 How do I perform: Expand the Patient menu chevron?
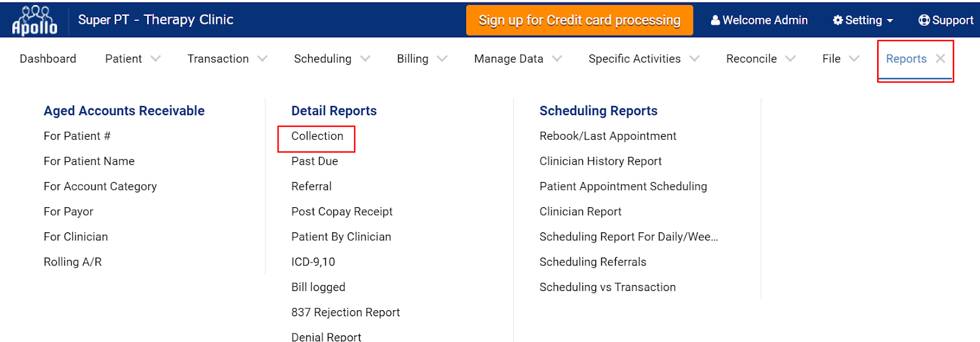click(156, 59)
